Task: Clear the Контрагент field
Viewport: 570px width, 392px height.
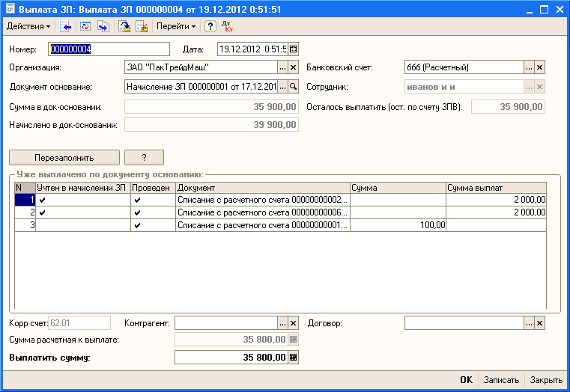Action: click(294, 323)
